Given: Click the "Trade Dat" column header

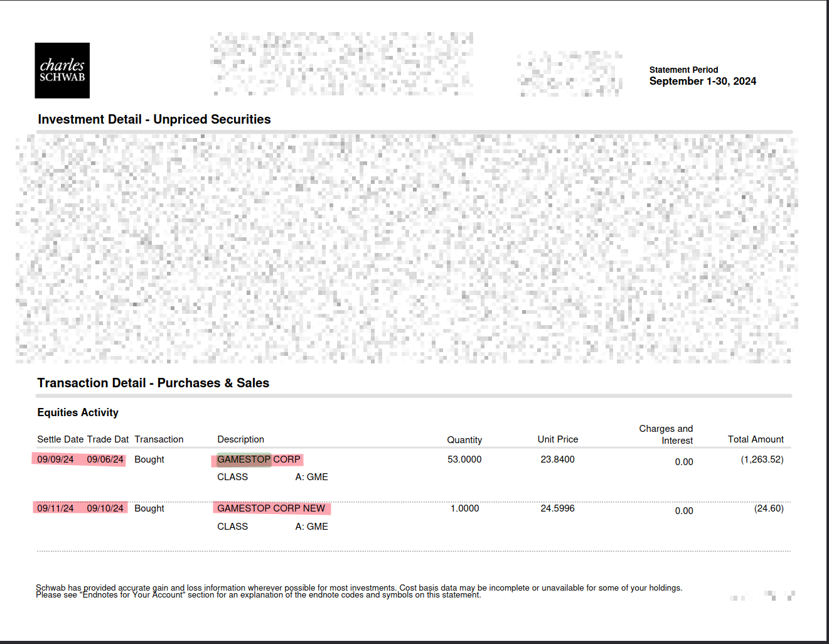Looking at the screenshot, I should [x=108, y=439].
